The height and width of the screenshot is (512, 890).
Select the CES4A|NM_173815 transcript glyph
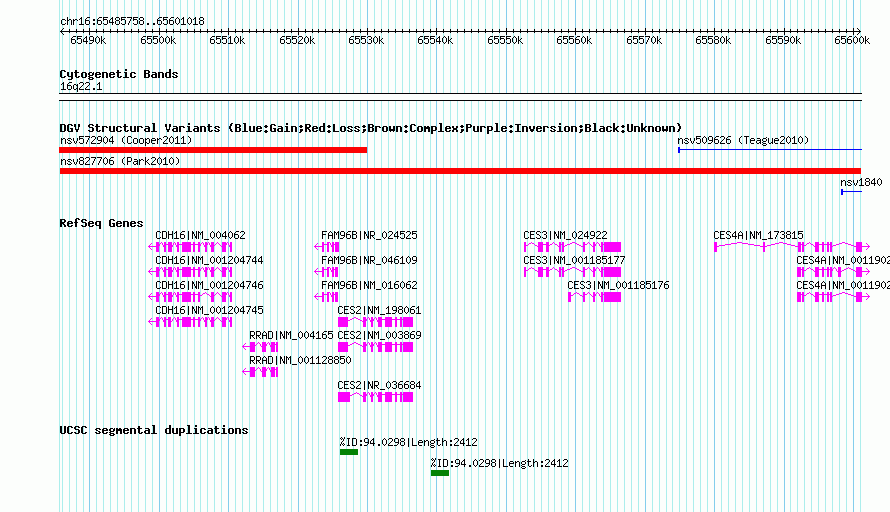(792, 247)
